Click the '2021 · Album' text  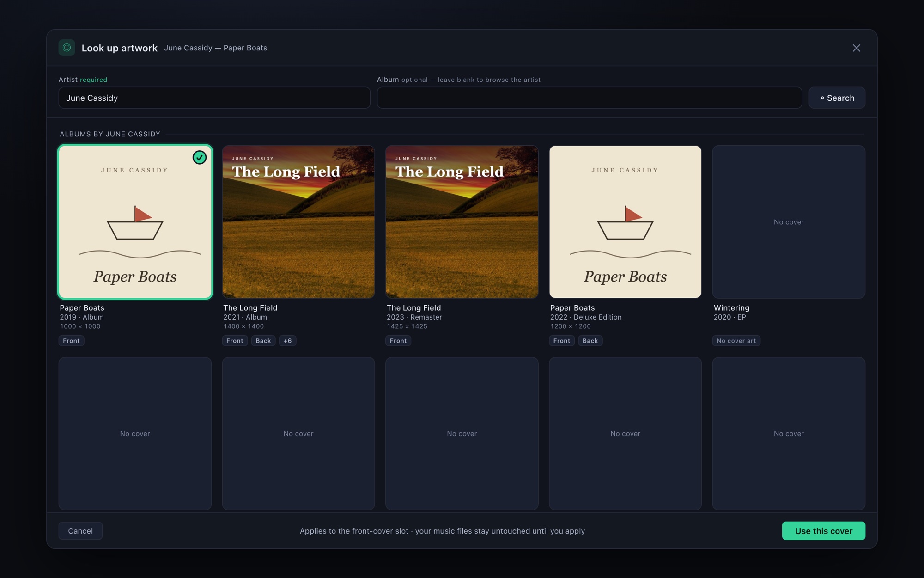tap(245, 317)
